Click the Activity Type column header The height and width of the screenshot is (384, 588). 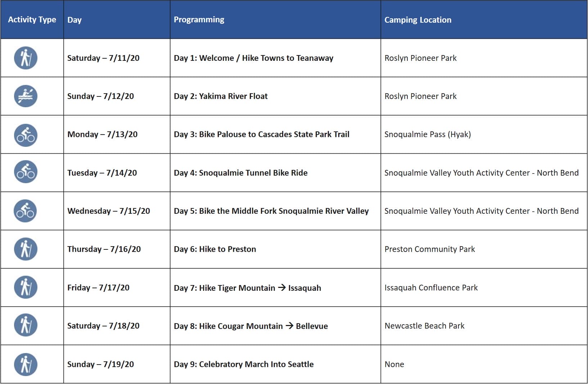tap(32, 20)
